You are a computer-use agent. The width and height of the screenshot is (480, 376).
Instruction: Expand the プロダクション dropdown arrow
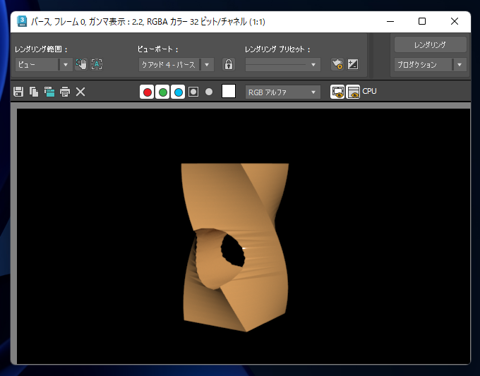click(460, 64)
